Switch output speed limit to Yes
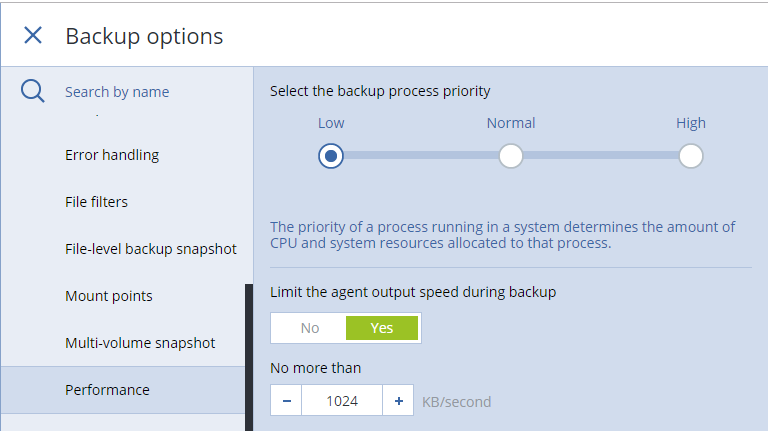 382,328
